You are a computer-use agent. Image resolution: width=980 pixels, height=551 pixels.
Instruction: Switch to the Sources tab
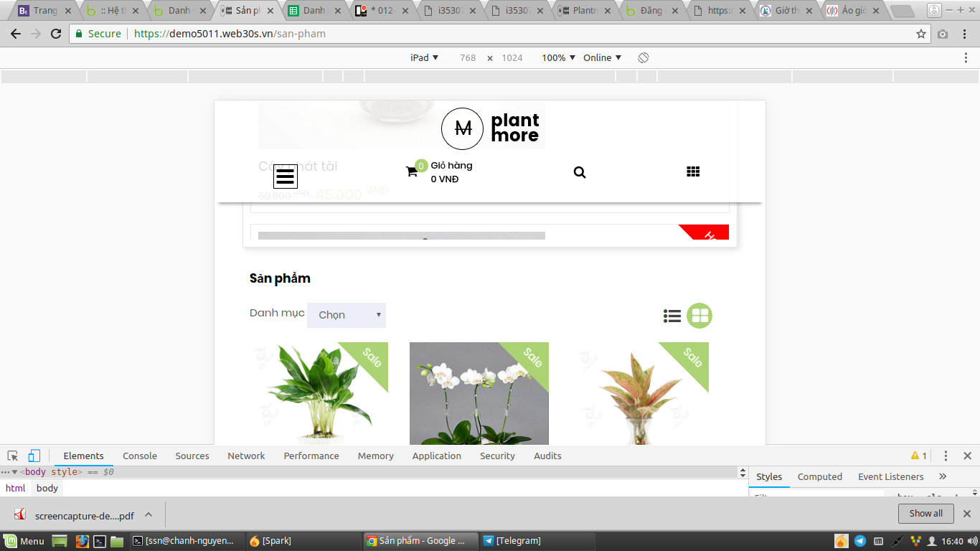[x=192, y=456]
